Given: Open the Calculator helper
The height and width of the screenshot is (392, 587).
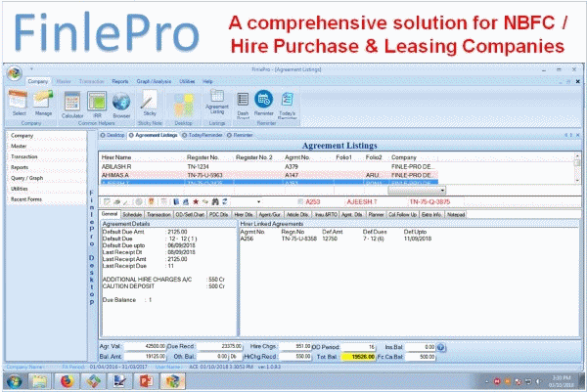Looking at the screenshot, I should [72, 105].
